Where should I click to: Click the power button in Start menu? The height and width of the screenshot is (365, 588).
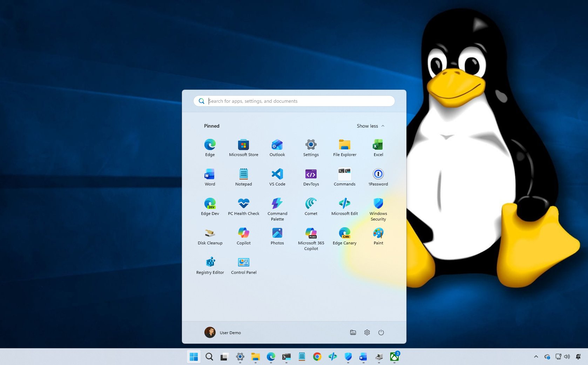(381, 332)
